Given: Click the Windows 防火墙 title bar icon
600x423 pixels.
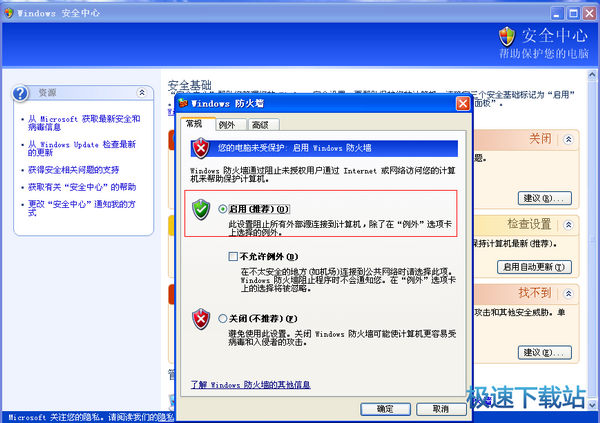Looking at the screenshot, I should pyautogui.click(x=184, y=103).
